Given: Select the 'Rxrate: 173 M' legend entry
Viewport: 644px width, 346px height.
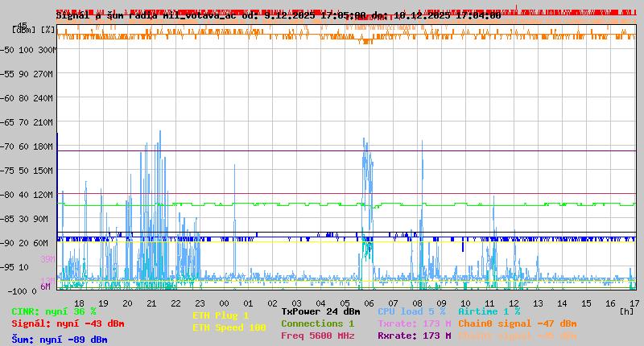Looking at the screenshot, I should 415,336.
